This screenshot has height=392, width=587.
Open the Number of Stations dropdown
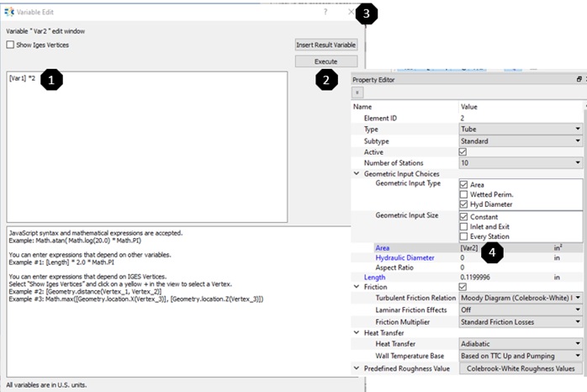(x=521, y=162)
